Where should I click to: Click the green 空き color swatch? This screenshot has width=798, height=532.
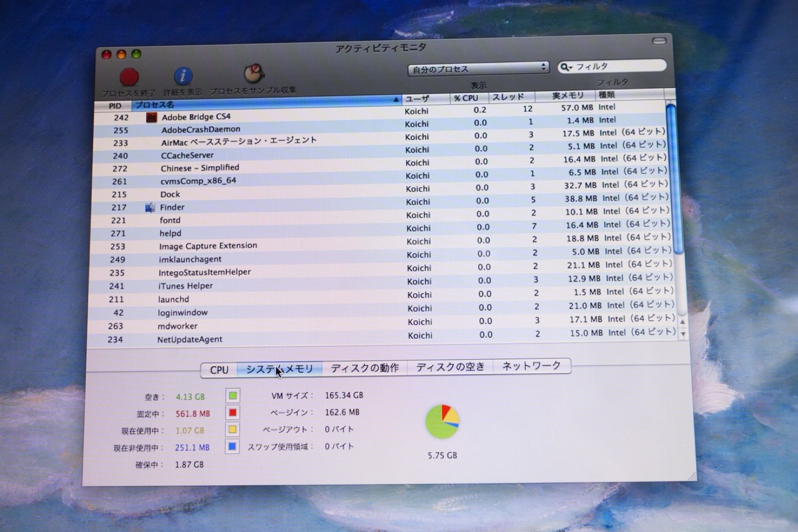233,396
